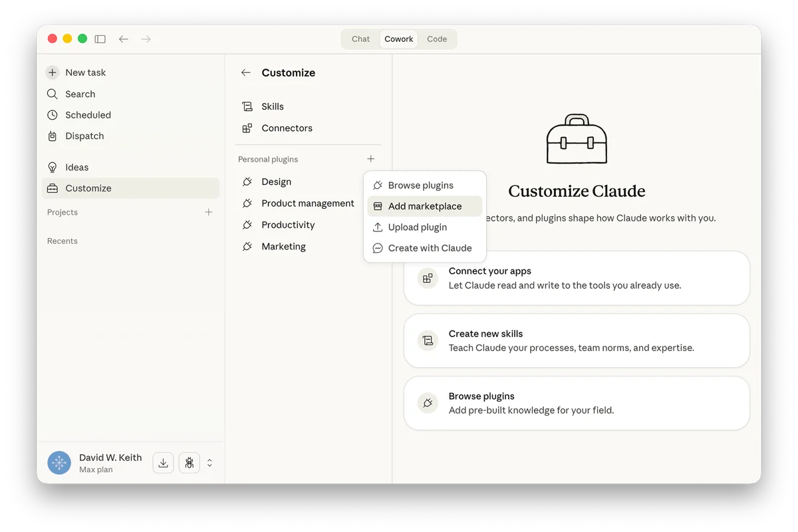This screenshot has width=798, height=532.
Task: Switch to the Code tab
Action: 436,39
